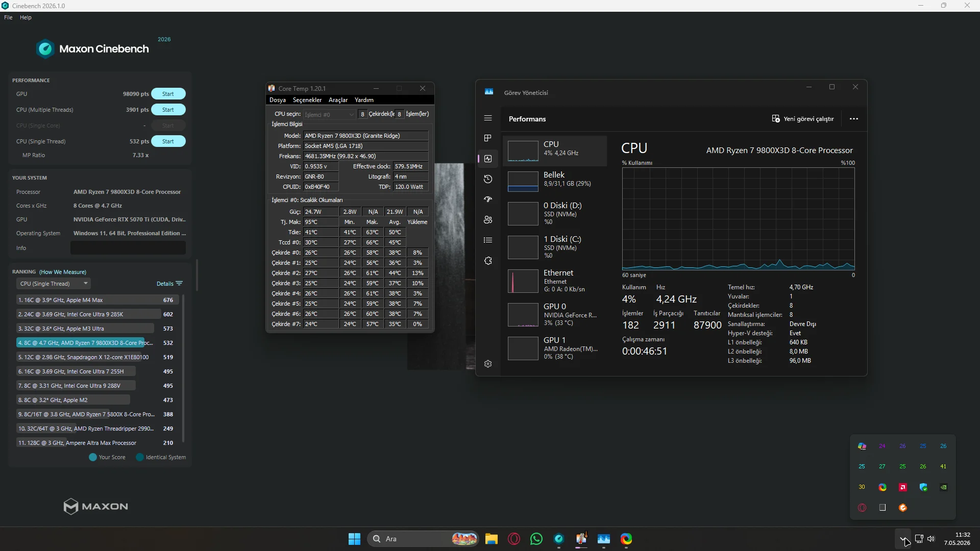Collapse hidden tray icons chevron
Screen dimensions: 980x551
[x=903, y=539]
